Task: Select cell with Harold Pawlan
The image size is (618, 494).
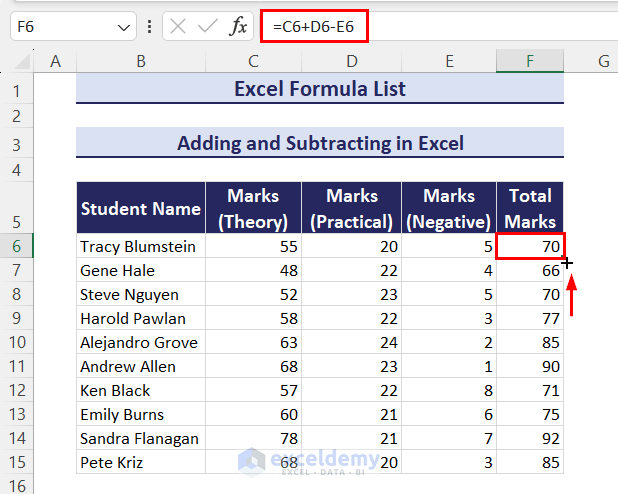Action: 141,319
